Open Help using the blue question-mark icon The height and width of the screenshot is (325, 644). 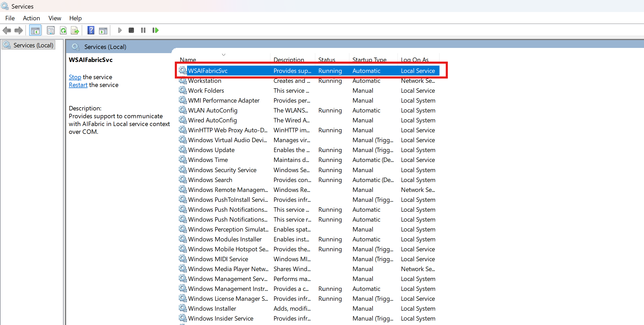91,30
